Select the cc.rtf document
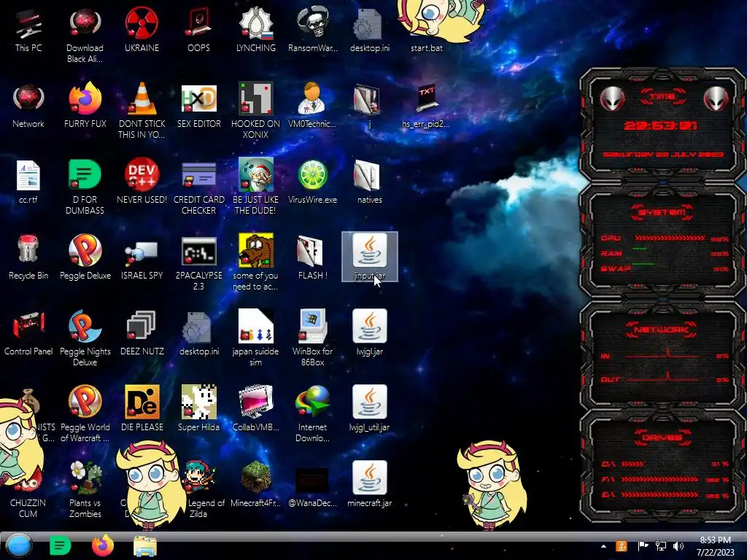The height and width of the screenshot is (560, 747). point(28,182)
